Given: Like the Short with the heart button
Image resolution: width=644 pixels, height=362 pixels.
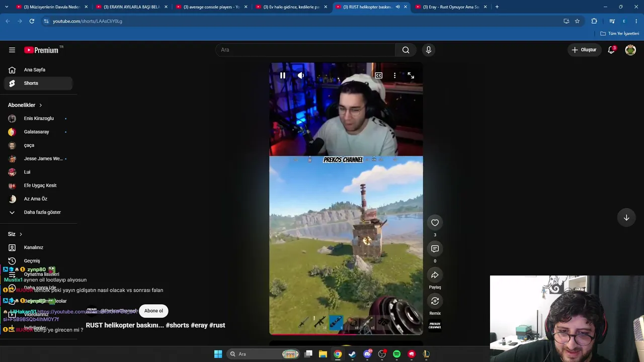Looking at the screenshot, I should point(435,223).
